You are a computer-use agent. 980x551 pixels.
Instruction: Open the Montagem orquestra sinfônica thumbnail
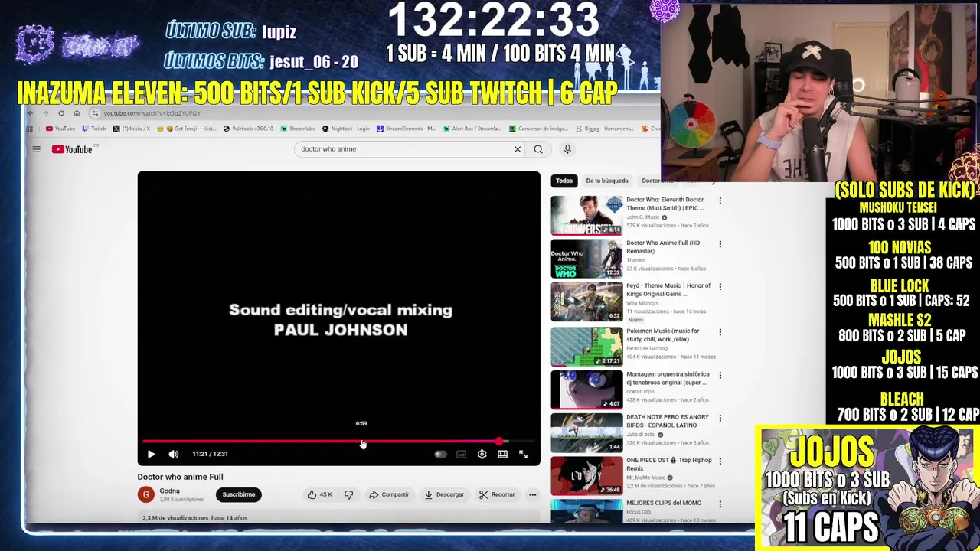[586, 389]
